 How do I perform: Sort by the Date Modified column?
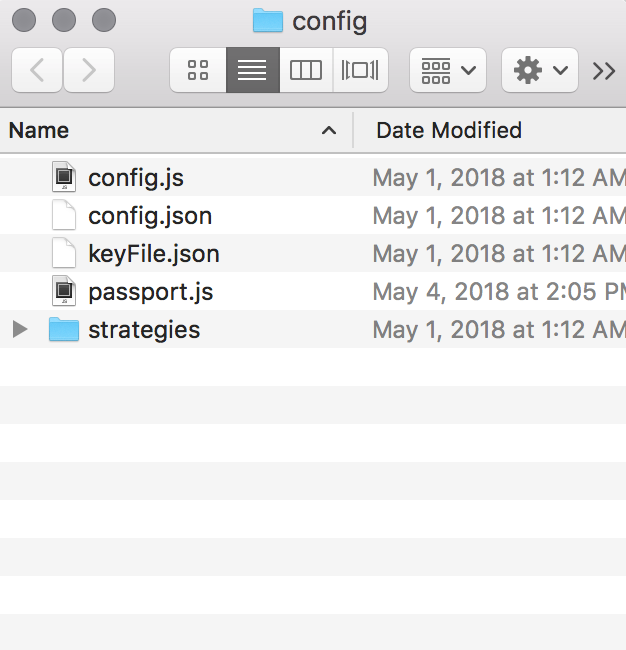click(x=449, y=130)
